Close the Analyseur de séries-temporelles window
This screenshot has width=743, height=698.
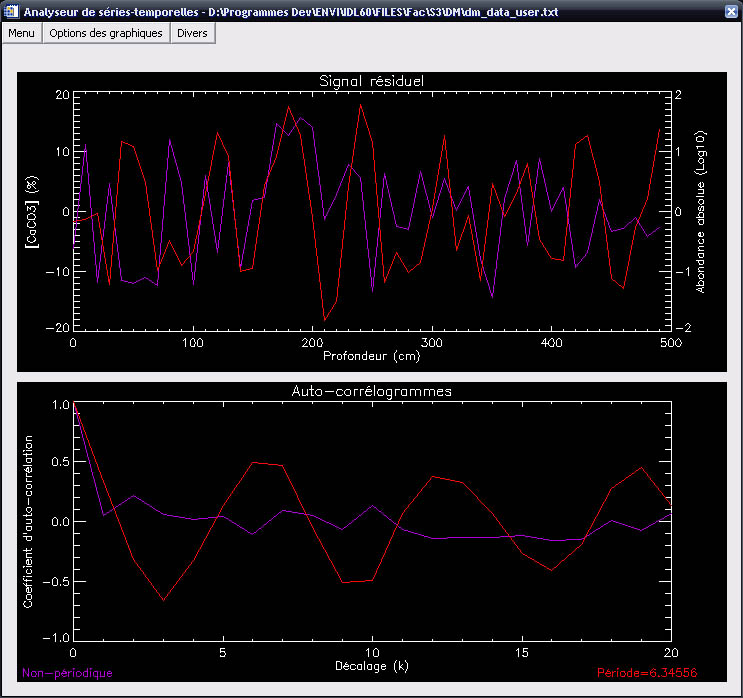pos(730,11)
